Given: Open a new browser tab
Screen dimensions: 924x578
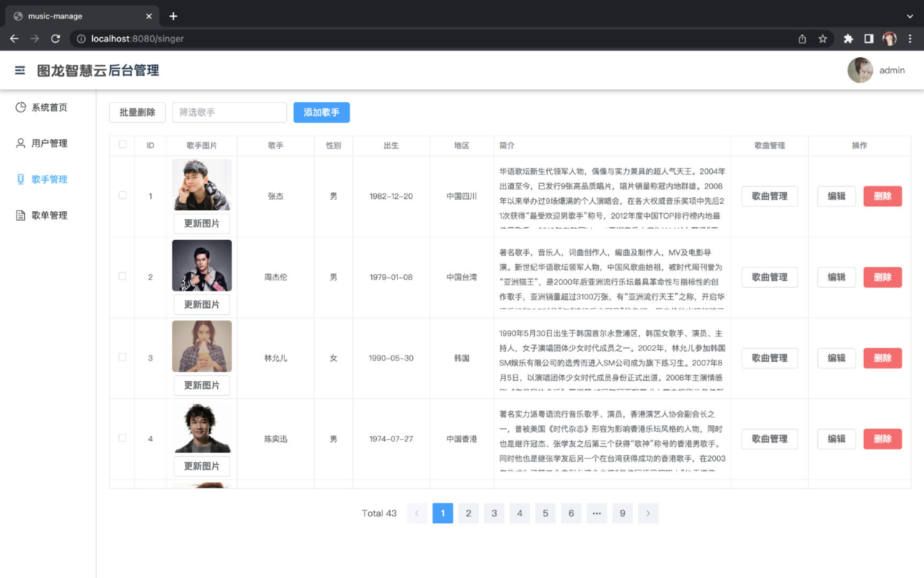Looking at the screenshot, I should pyautogui.click(x=173, y=16).
